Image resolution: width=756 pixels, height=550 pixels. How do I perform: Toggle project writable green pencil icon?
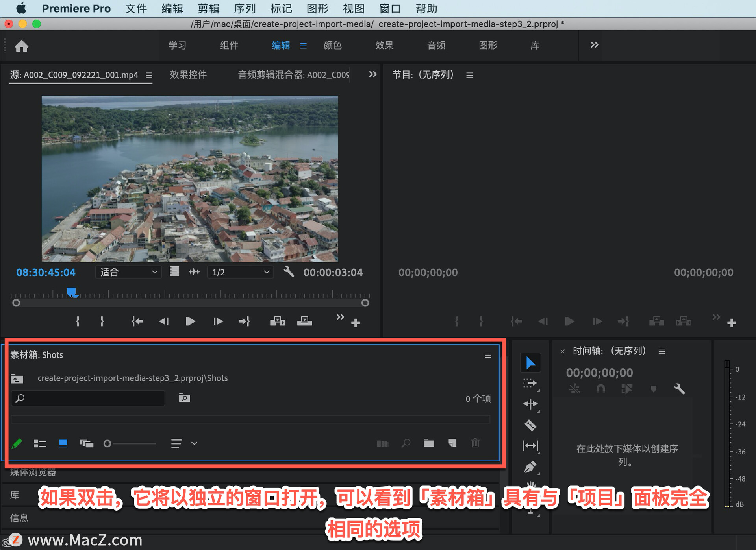pyautogui.click(x=17, y=443)
